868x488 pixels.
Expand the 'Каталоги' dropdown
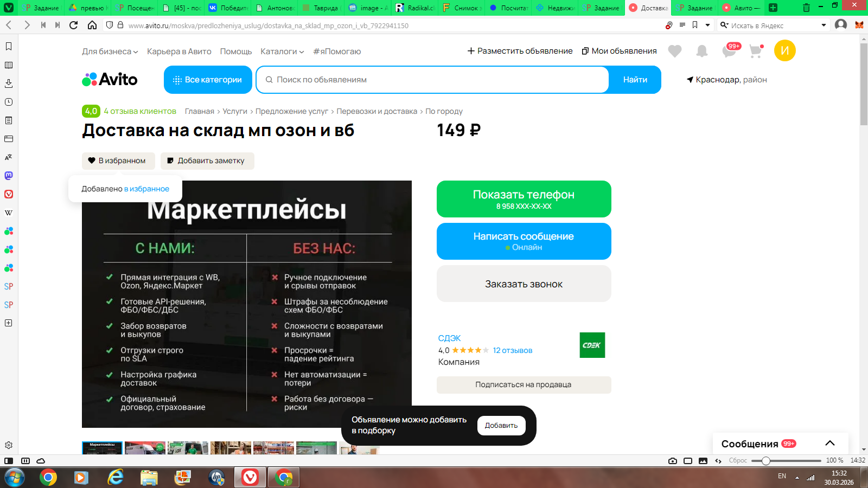coord(282,52)
